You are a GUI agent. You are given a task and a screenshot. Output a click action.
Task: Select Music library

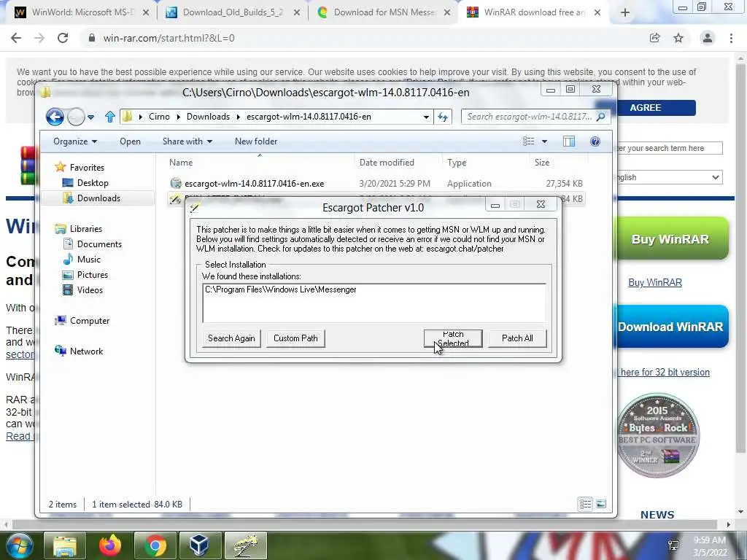tap(82, 260)
